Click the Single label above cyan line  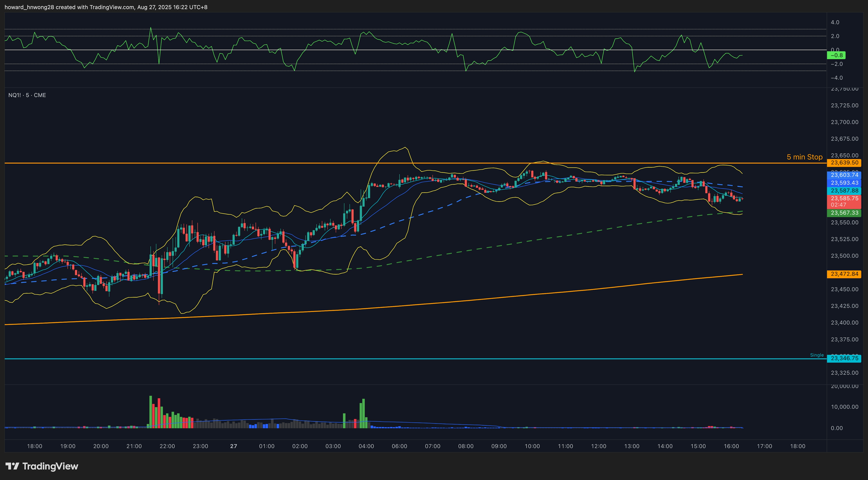pos(816,355)
